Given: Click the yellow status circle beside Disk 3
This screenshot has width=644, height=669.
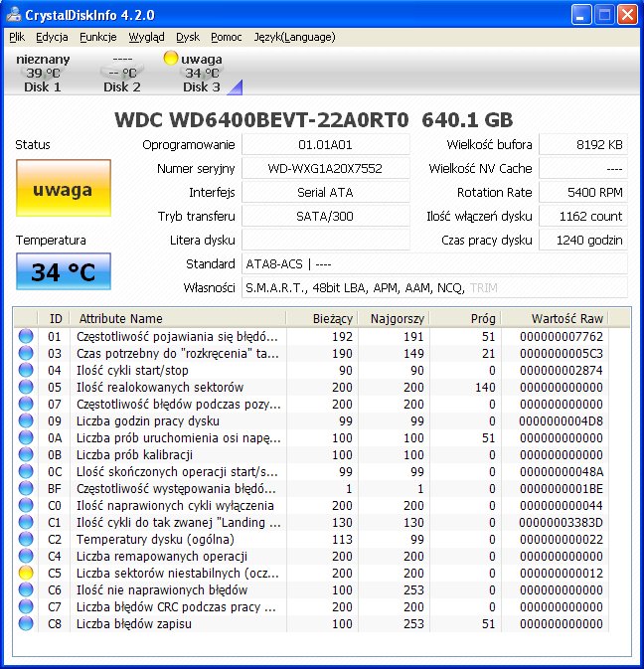Looking at the screenshot, I should 171,58.
